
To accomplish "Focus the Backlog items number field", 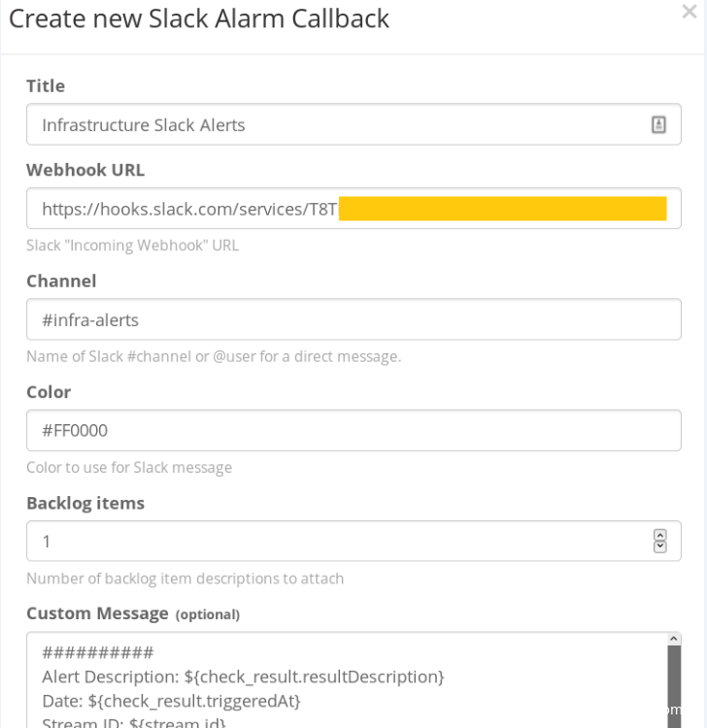I will click(330, 541).
